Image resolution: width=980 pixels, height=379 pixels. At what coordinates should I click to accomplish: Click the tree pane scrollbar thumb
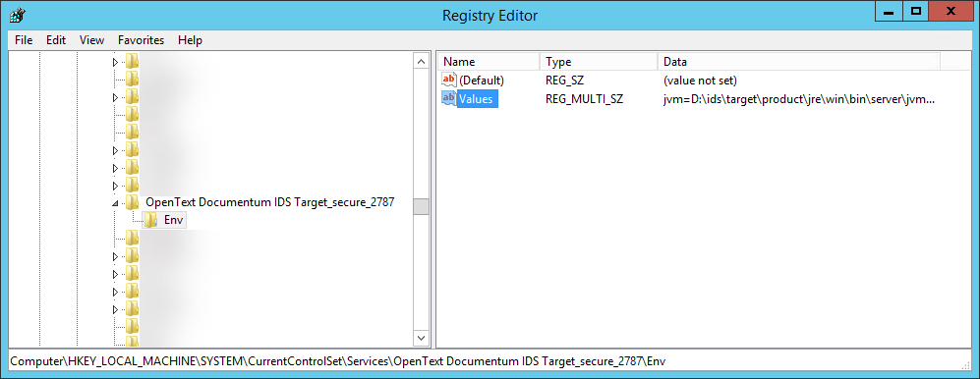(x=422, y=206)
